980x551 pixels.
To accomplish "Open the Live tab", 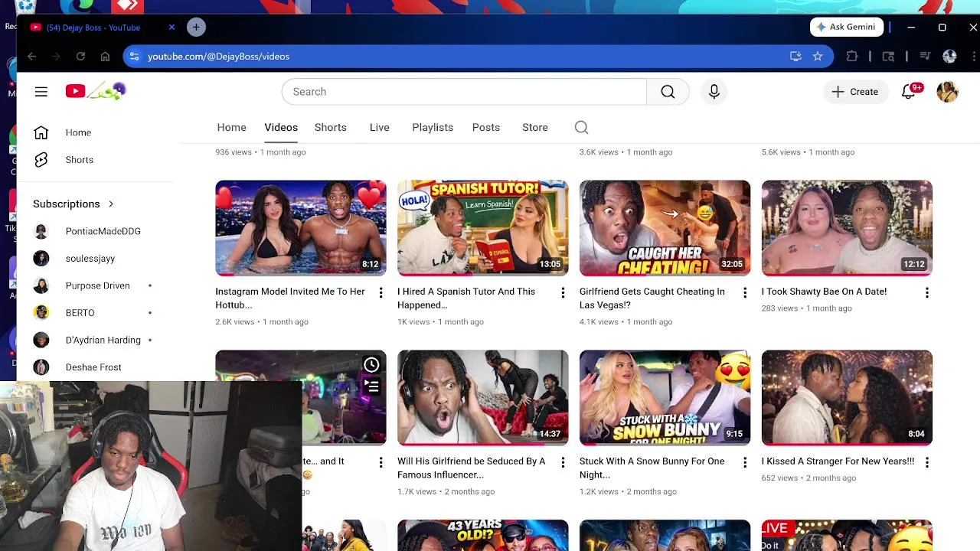I will coord(380,128).
